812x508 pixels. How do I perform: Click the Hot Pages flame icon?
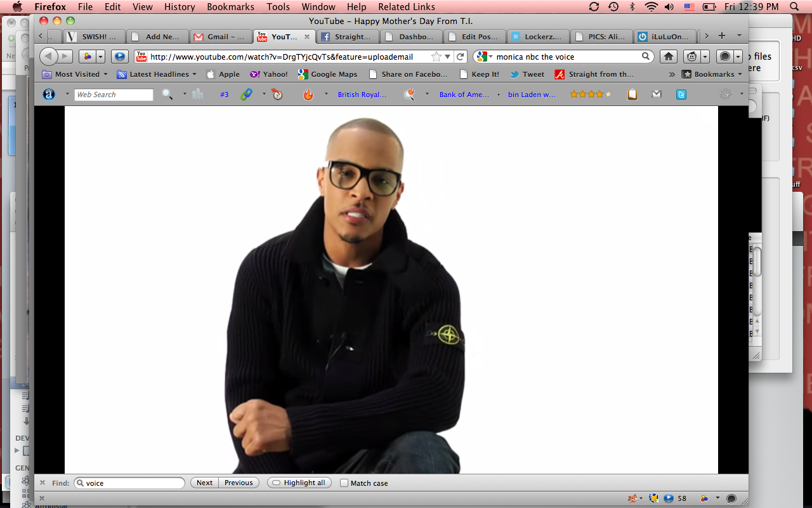point(308,95)
